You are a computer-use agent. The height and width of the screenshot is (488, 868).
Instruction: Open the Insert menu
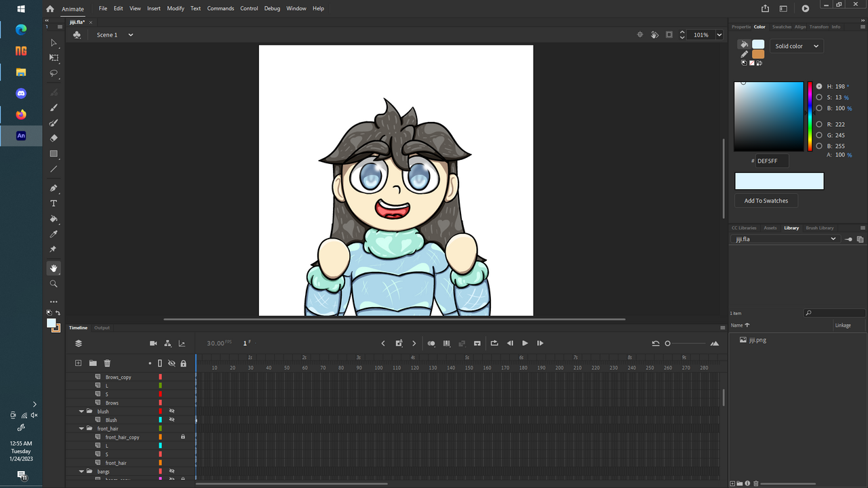tap(154, 9)
